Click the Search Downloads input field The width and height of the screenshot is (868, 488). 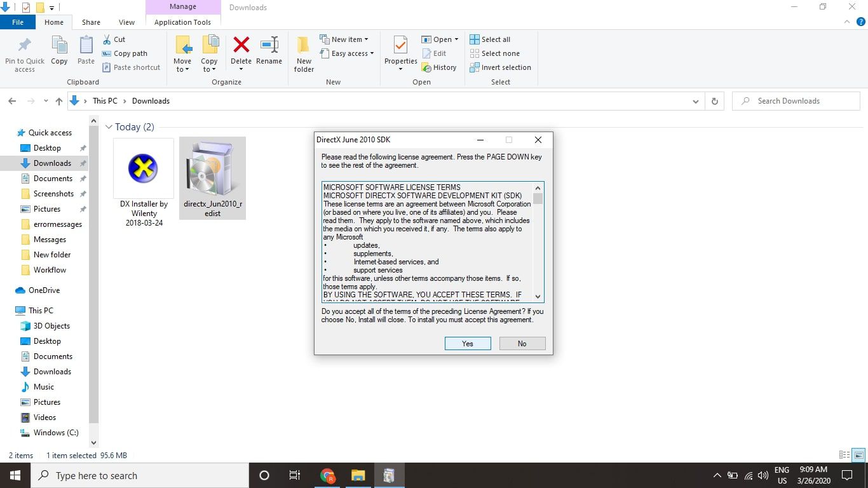coord(801,101)
